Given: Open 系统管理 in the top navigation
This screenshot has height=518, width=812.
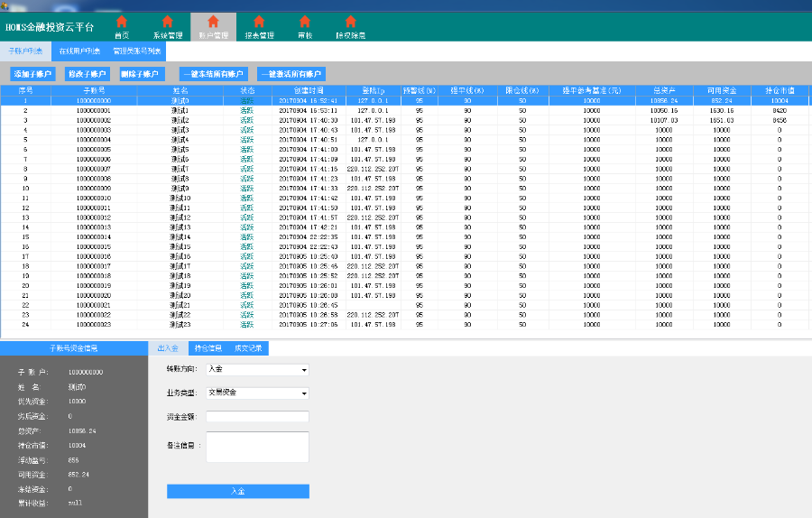Looking at the screenshot, I should [168, 26].
